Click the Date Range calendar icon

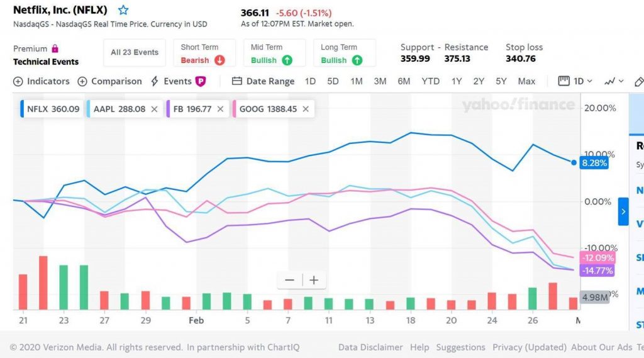[x=237, y=81]
